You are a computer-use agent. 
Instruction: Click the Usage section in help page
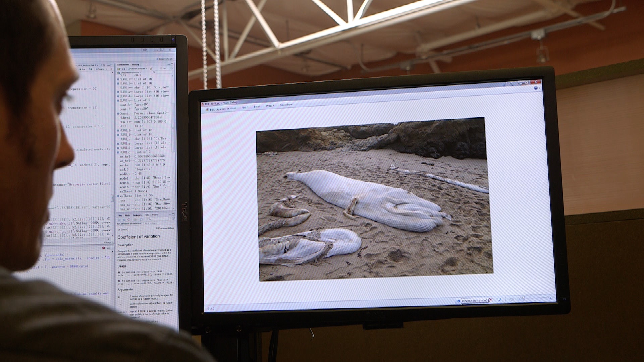[122, 266]
